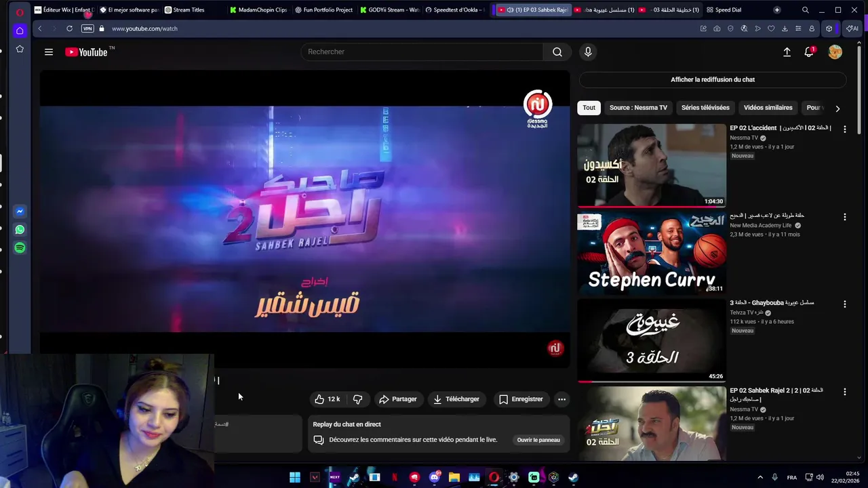This screenshot has height=488, width=868.
Task: Open options for Stephen Curry video
Action: click(x=844, y=217)
